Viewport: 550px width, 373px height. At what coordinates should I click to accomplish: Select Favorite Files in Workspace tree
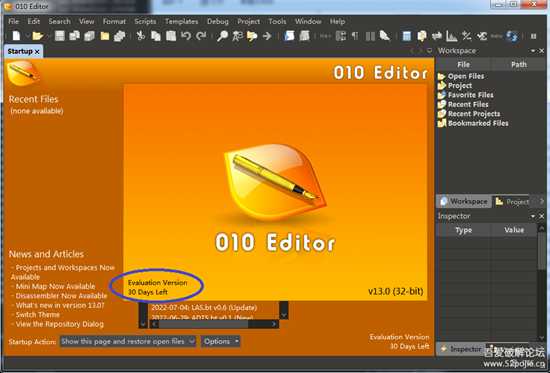tap(470, 95)
